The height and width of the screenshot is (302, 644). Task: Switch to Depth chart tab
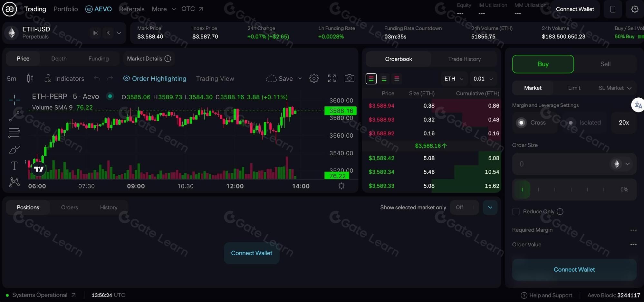pyautogui.click(x=59, y=59)
